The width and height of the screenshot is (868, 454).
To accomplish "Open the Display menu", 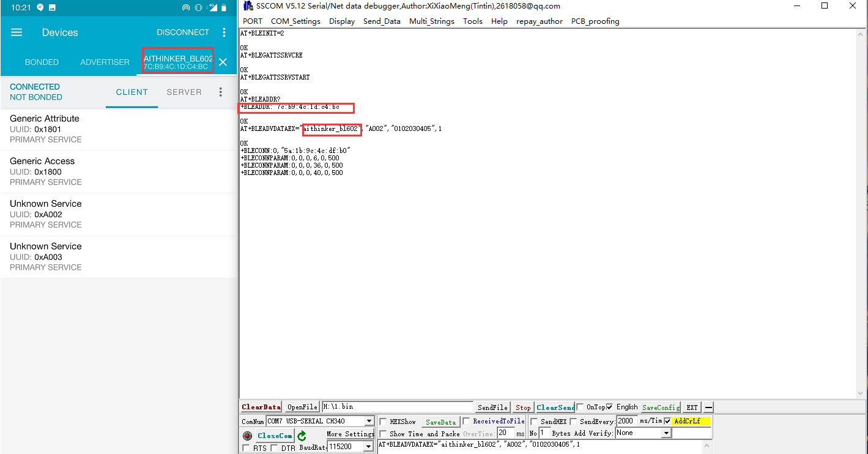I will point(342,21).
